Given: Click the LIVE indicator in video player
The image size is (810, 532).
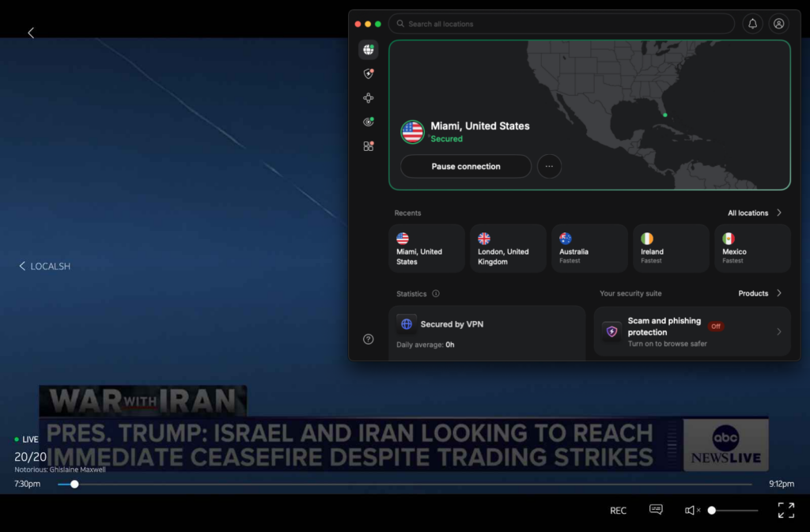Looking at the screenshot, I should pos(26,440).
